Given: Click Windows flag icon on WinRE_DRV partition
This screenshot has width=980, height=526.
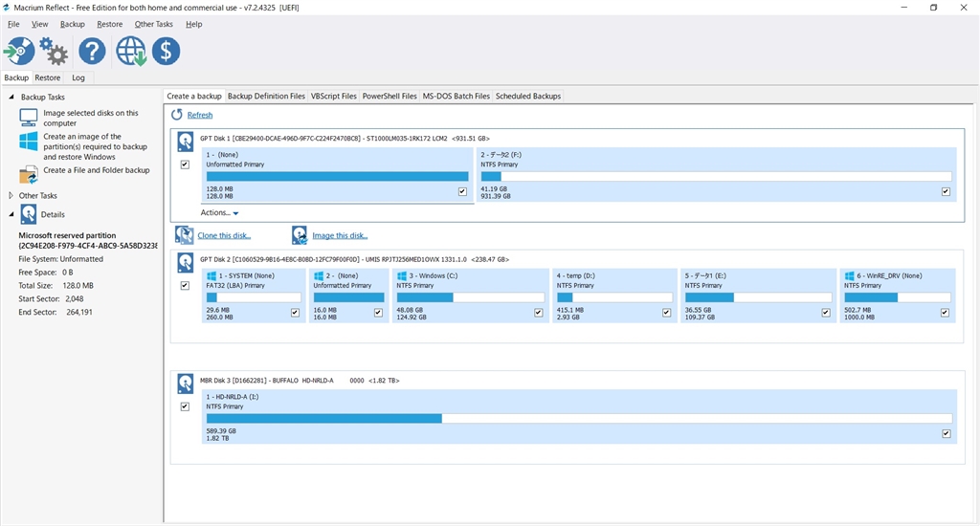Looking at the screenshot, I should (x=850, y=275).
